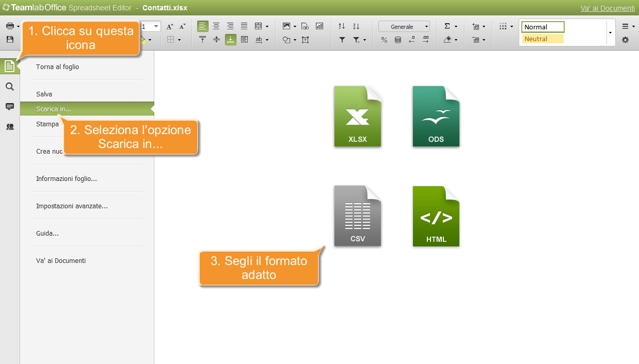The image size is (639, 364).
Task: Apply Neutral cell style
Action: [543, 39]
